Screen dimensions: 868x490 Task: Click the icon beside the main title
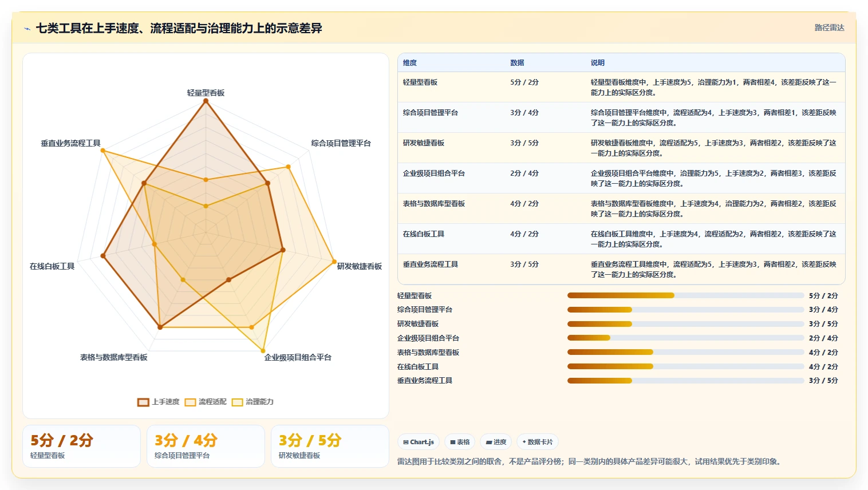pyautogui.click(x=27, y=29)
